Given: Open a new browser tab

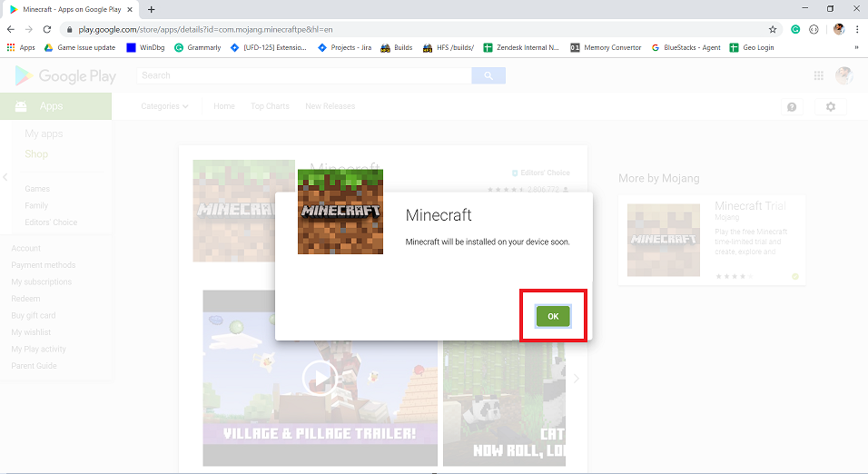Looking at the screenshot, I should coord(151,9).
